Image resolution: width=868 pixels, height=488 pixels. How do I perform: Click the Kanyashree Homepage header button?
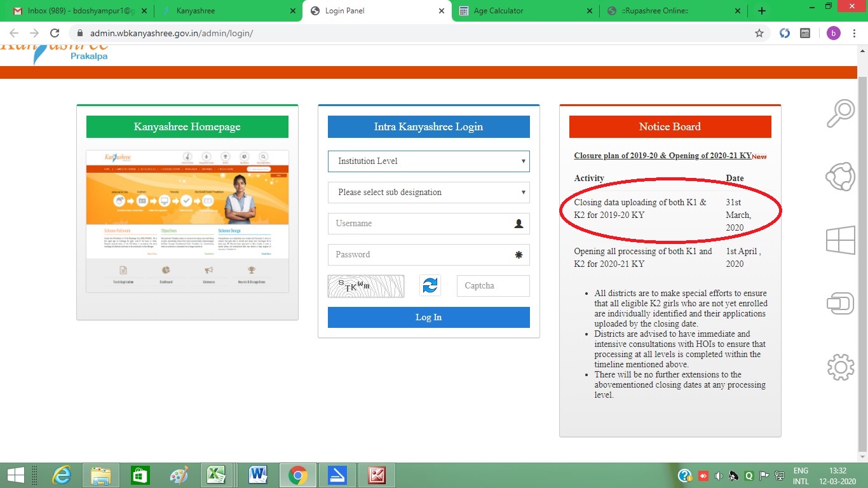coord(187,126)
